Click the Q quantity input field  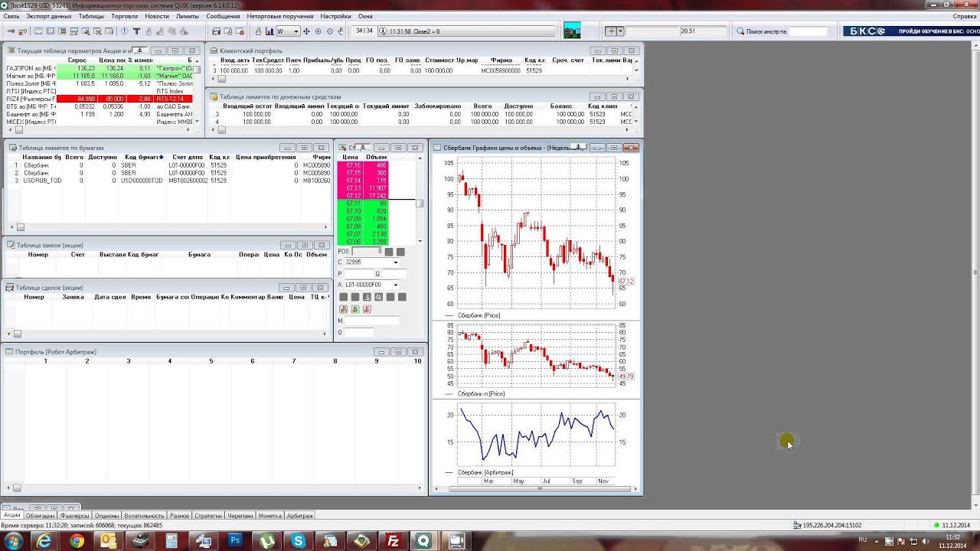(x=394, y=273)
